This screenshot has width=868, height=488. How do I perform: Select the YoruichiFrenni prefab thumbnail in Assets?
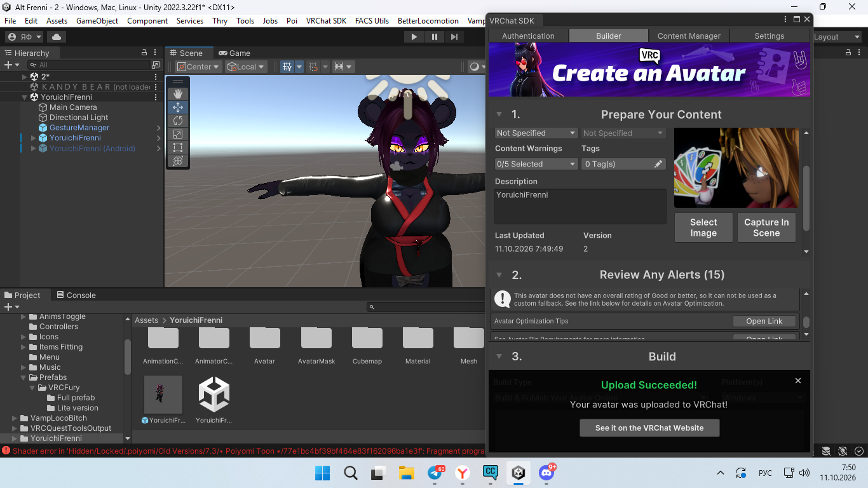163,394
